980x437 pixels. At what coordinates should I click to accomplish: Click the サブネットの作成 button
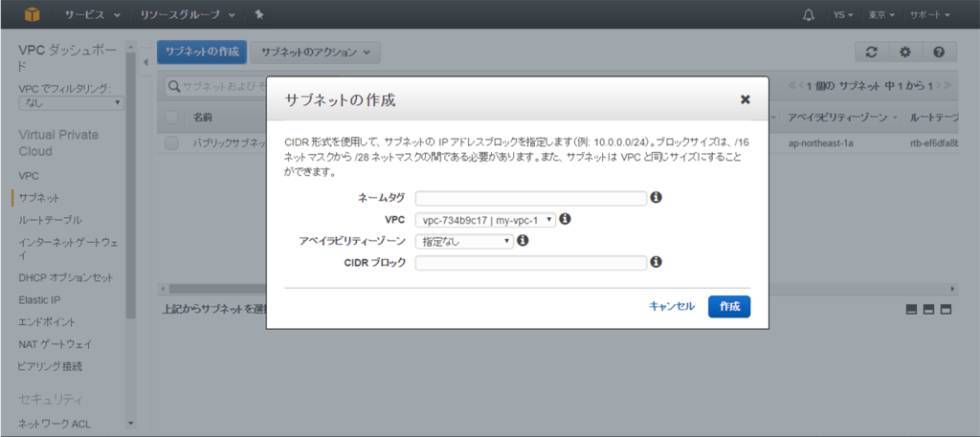coord(202,53)
